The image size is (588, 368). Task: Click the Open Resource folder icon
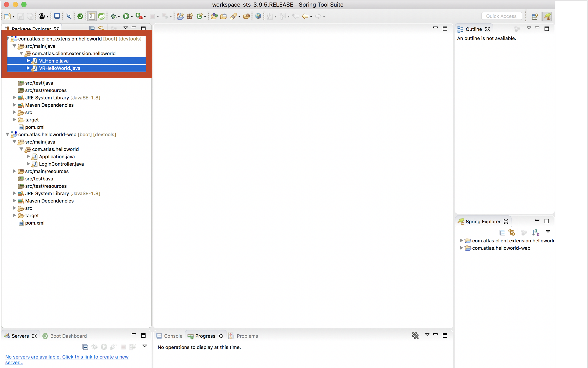246,16
